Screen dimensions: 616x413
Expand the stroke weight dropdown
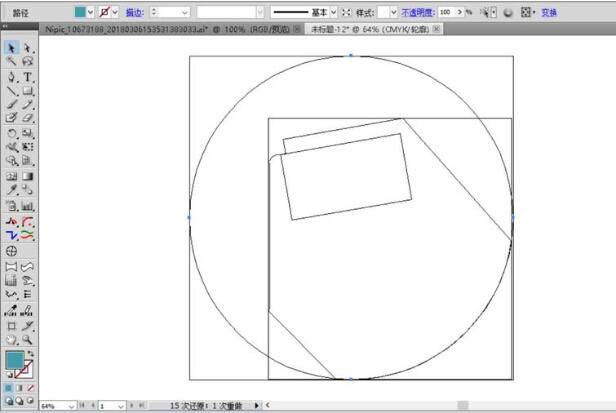185,13
